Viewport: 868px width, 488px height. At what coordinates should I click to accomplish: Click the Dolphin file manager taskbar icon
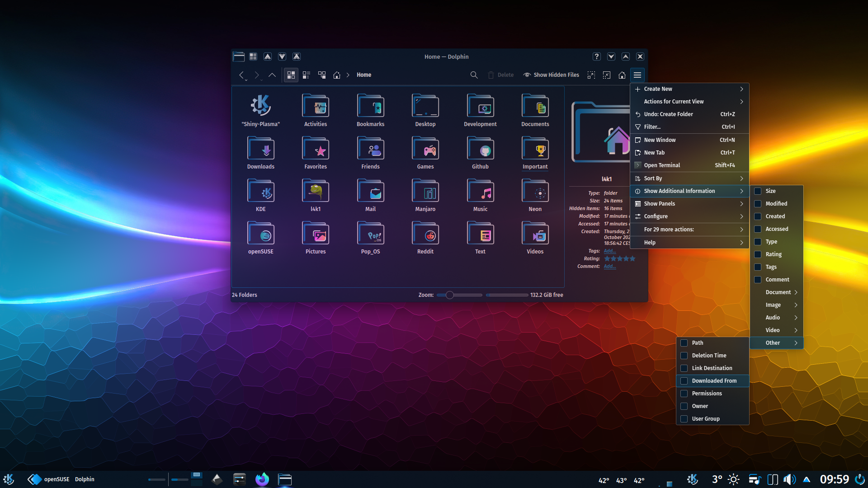pos(285,479)
